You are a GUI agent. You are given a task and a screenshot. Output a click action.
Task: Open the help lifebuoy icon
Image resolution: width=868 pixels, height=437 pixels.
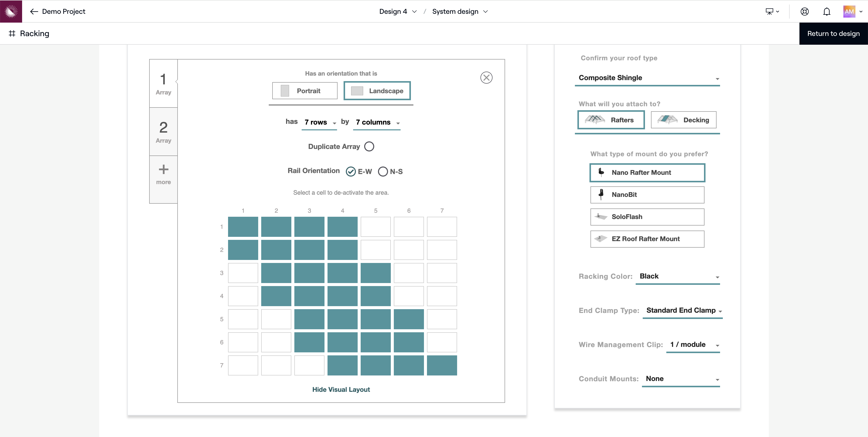(804, 12)
